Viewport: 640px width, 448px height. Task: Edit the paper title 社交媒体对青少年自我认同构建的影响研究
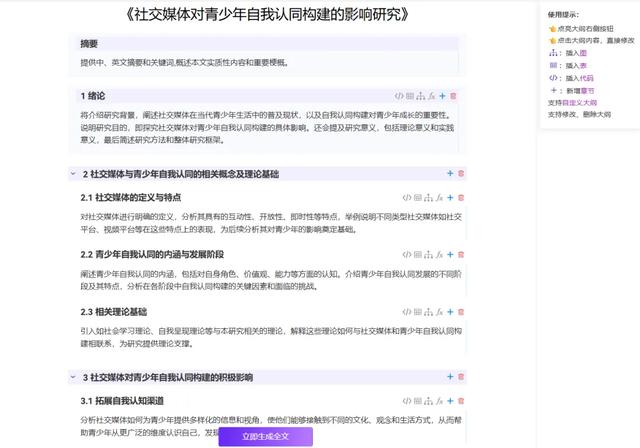[x=267, y=14]
